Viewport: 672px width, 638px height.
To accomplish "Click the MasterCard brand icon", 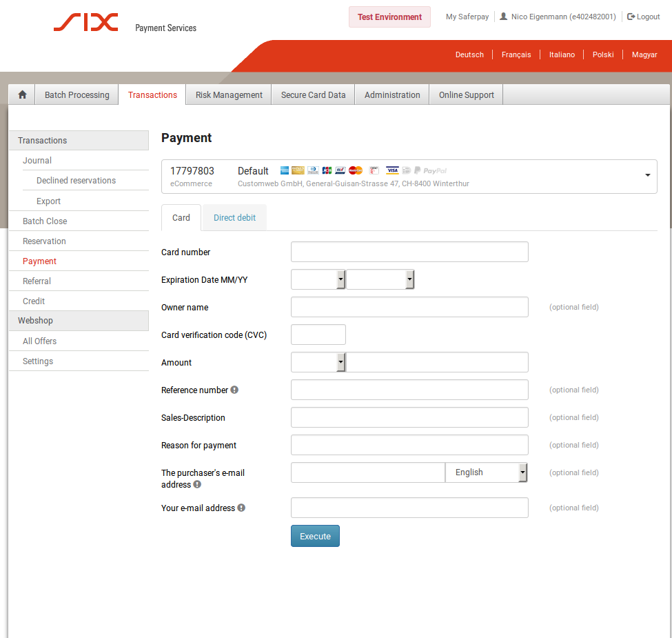I will tap(355, 170).
